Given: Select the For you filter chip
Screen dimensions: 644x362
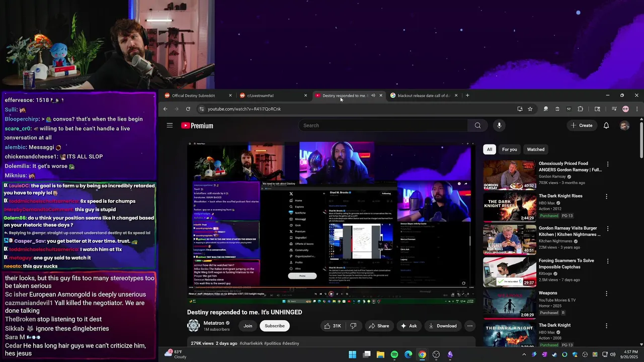Looking at the screenshot, I should point(509,149).
